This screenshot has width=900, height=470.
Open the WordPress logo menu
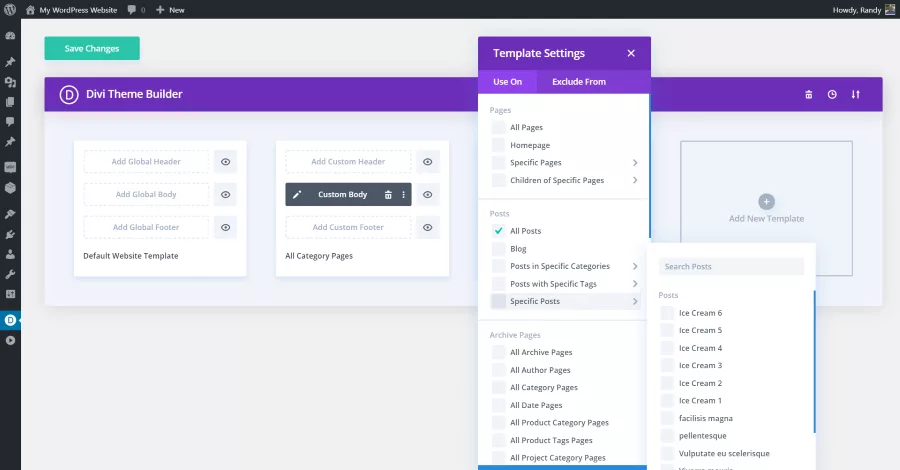coord(10,10)
